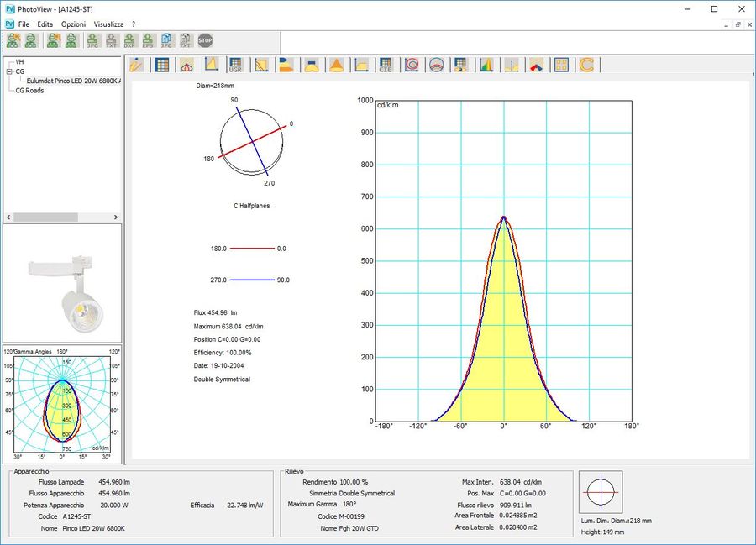Screen dimensions: 756x545
Task: Open the descending curves graph icon
Action: 261,65
